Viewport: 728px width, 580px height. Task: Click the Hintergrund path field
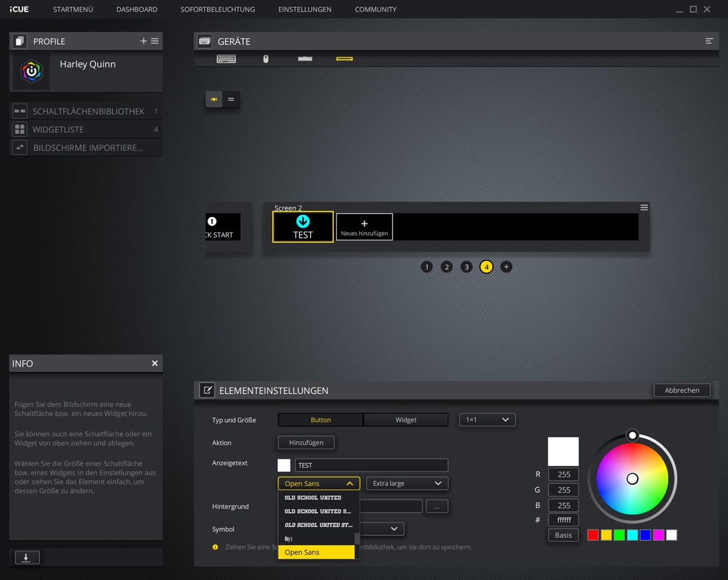click(x=391, y=507)
